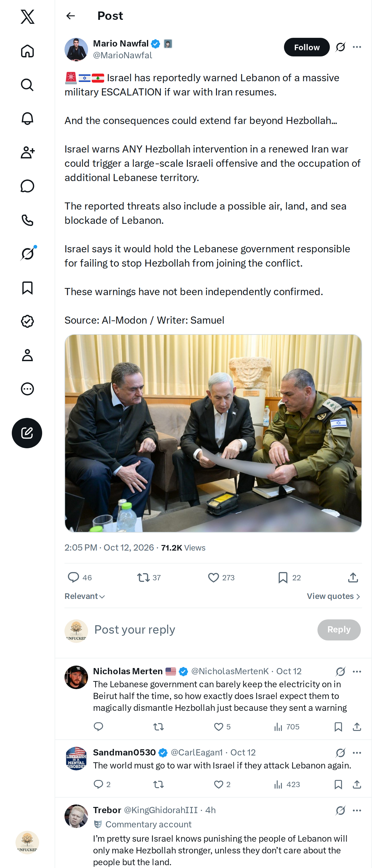Open the Grok icon in sidebar
The height and width of the screenshot is (868, 372).
tap(27, 254)
